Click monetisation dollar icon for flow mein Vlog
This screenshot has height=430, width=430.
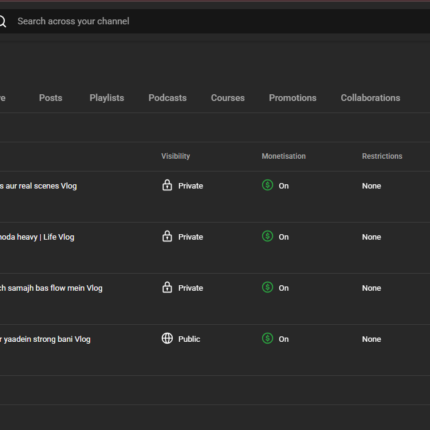coord(267,287)
